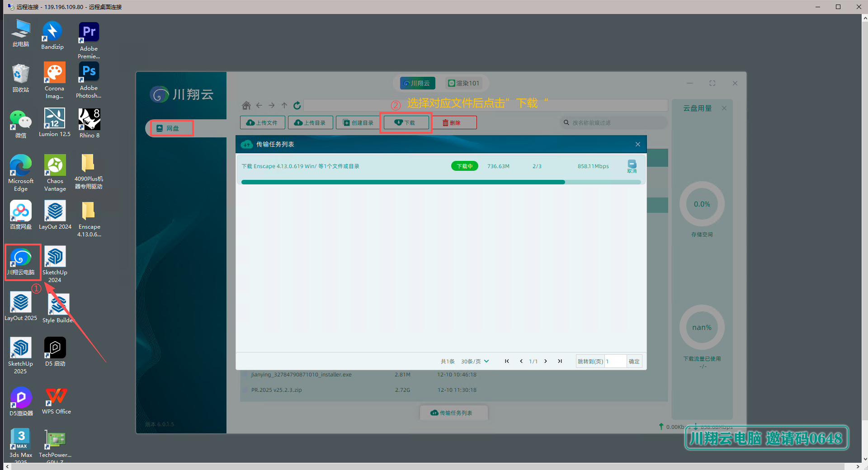The image size is (868, 470).
Task: Launch Corona Image Editor shortcut
Action: [x=55, y=80]
